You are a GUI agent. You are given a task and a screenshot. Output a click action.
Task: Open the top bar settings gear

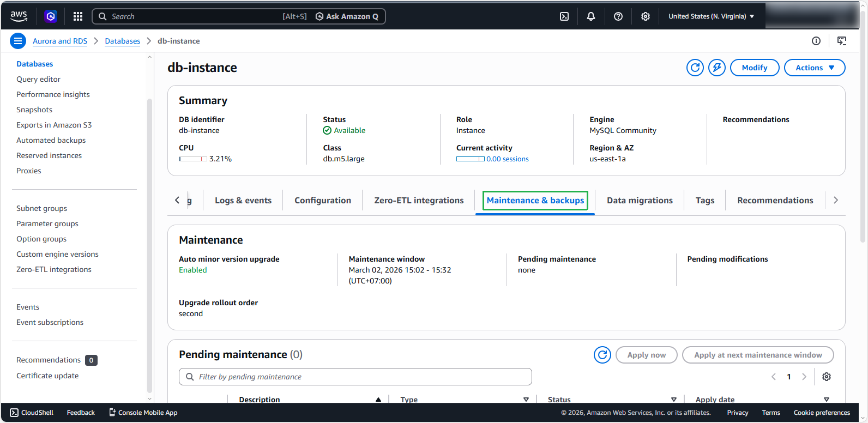point(646,16)
